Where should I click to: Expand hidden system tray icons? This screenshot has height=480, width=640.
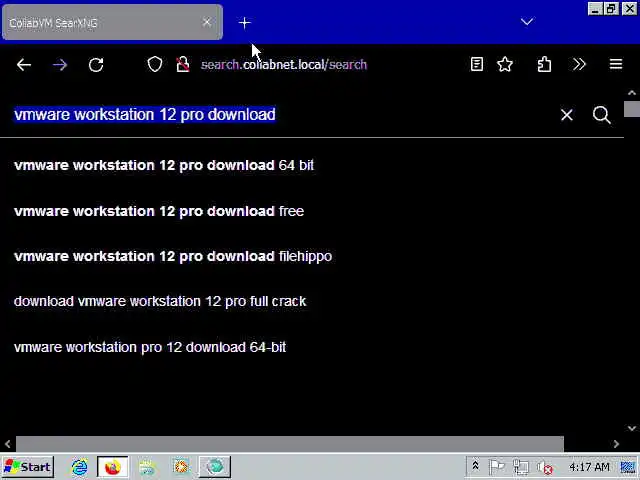pyautogui.click(x=475, y=466)
